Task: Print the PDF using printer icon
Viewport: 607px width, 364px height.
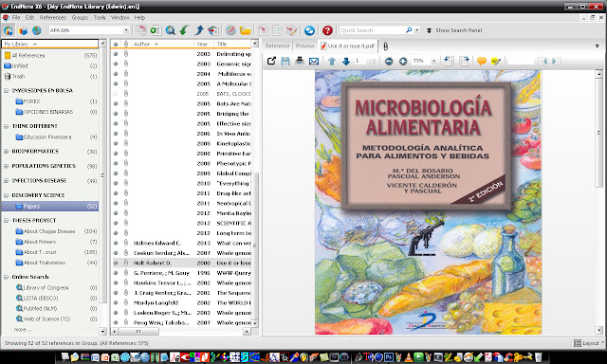Action: (x=300, y=61)
